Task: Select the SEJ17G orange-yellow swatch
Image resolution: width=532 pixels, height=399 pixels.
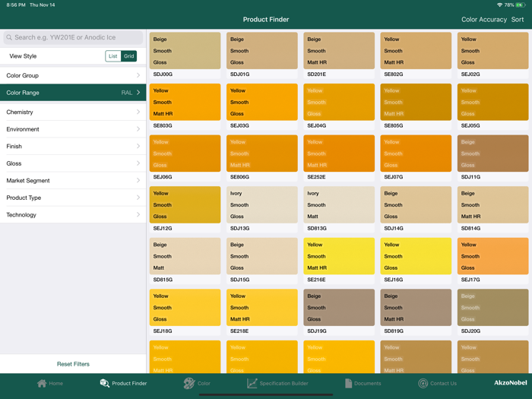Action: click(x=493, y=256)
